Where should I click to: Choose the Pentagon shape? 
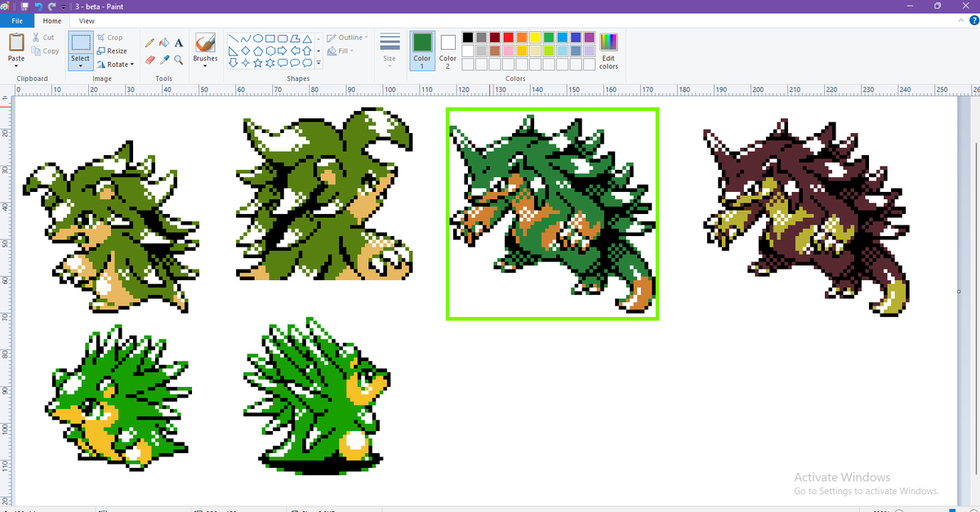click(x=257, y=51)
